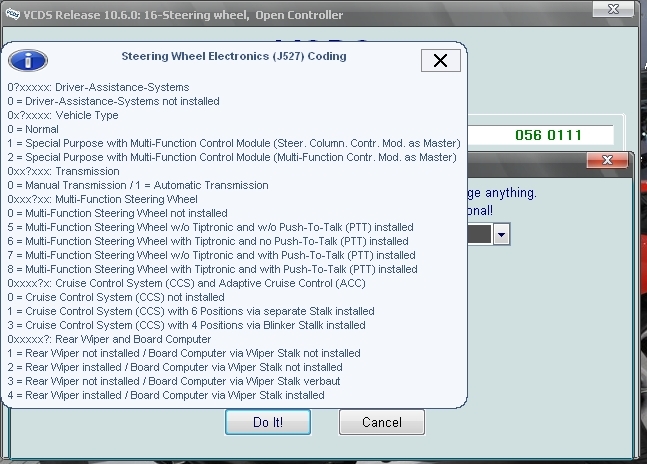Click '4 = Rear Wiper installed / Board Computer installed'

point(166,396)
